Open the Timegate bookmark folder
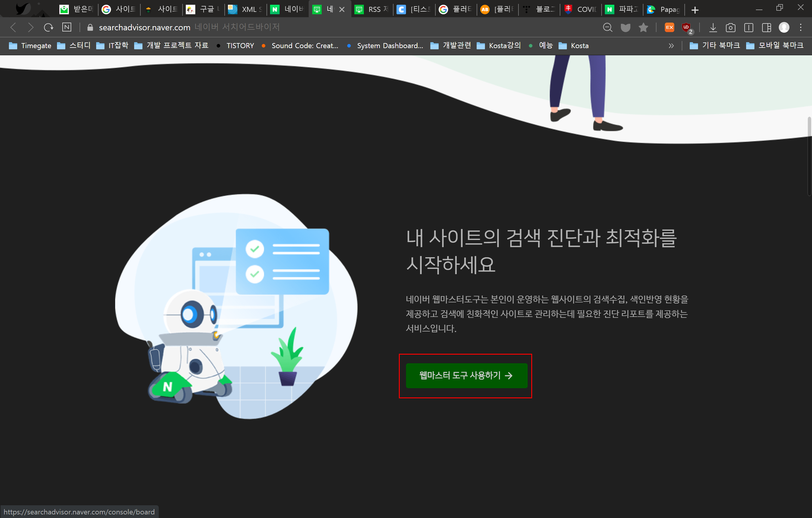This screenshot has height=518, width=812. (30, 45)
